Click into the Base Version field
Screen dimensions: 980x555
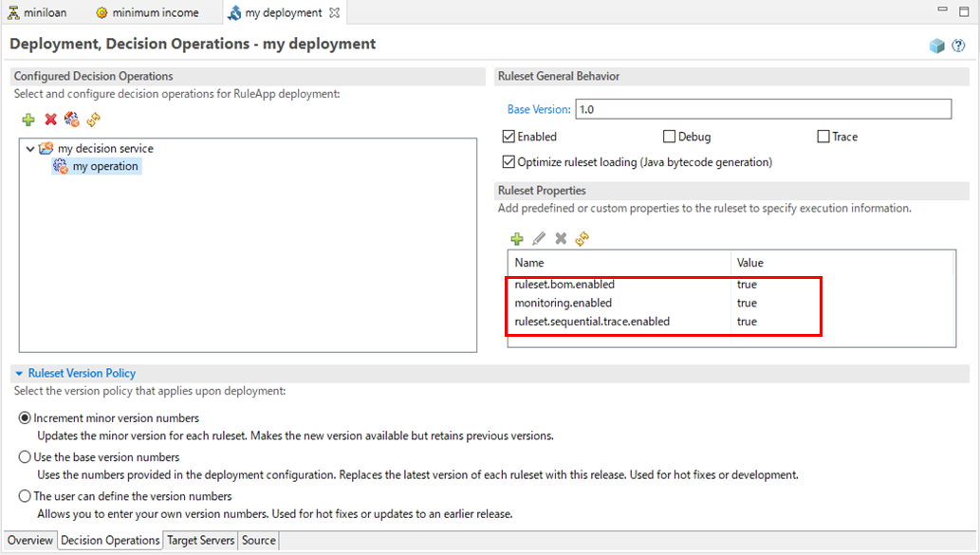pos(763,109)
